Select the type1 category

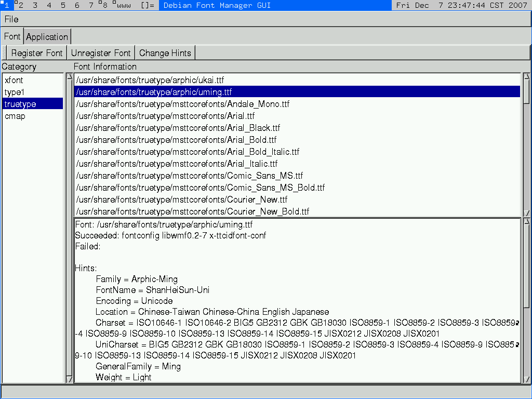click(33, 92)
